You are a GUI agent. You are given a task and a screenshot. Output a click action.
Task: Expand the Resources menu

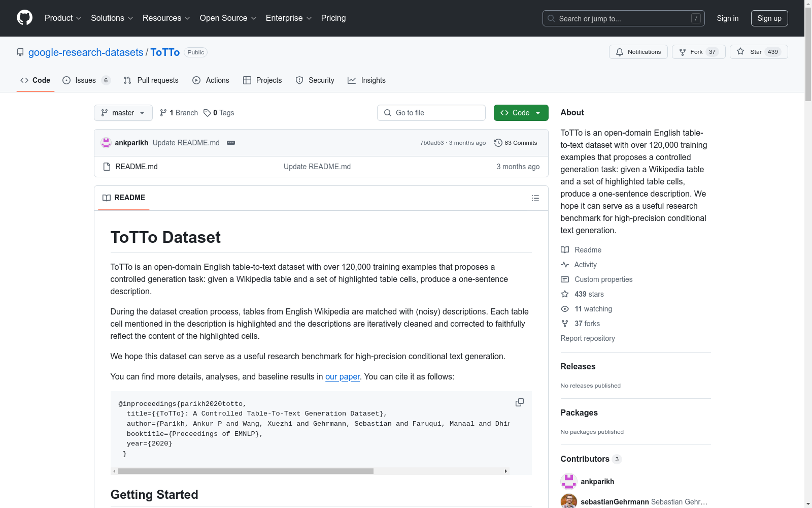pyautogui.click(x=166, y=18)
